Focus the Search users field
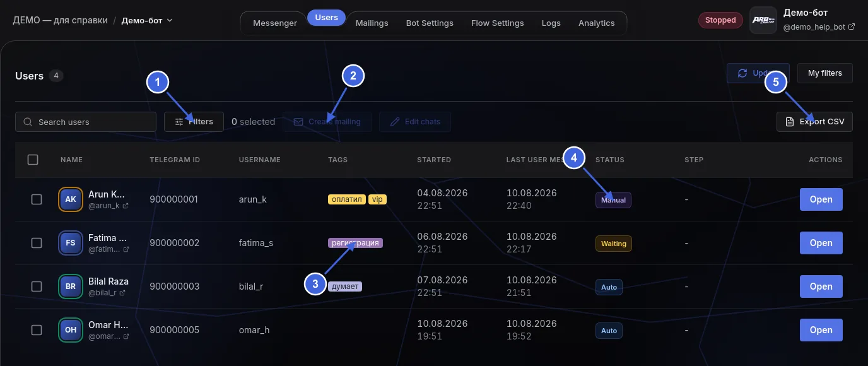 tap(86, 122)
